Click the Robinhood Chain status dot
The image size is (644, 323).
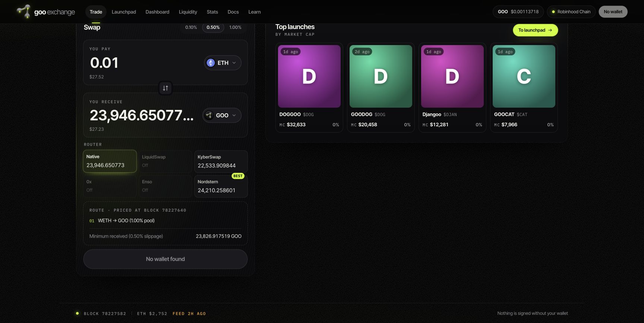point(553,12)
